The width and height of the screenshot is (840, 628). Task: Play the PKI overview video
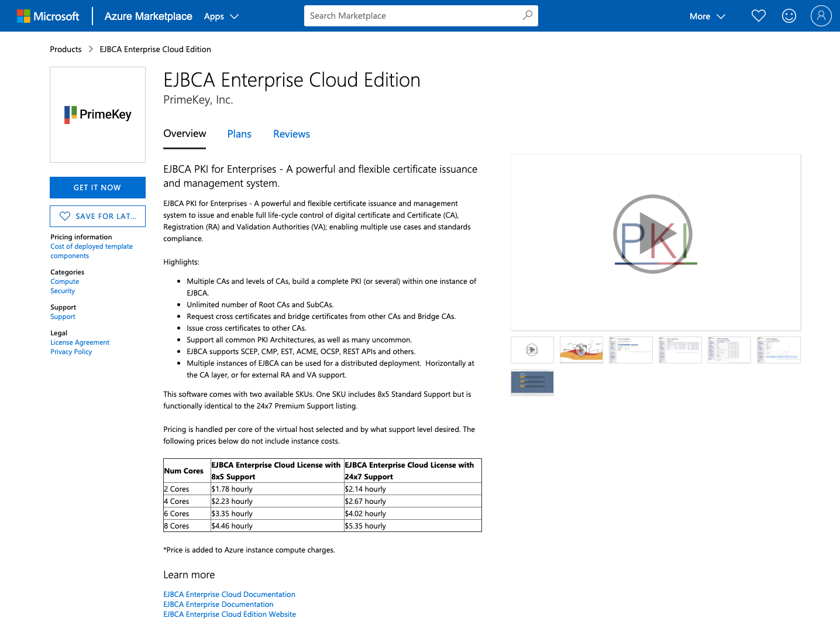pyautogui.click(x=653, y=234)
